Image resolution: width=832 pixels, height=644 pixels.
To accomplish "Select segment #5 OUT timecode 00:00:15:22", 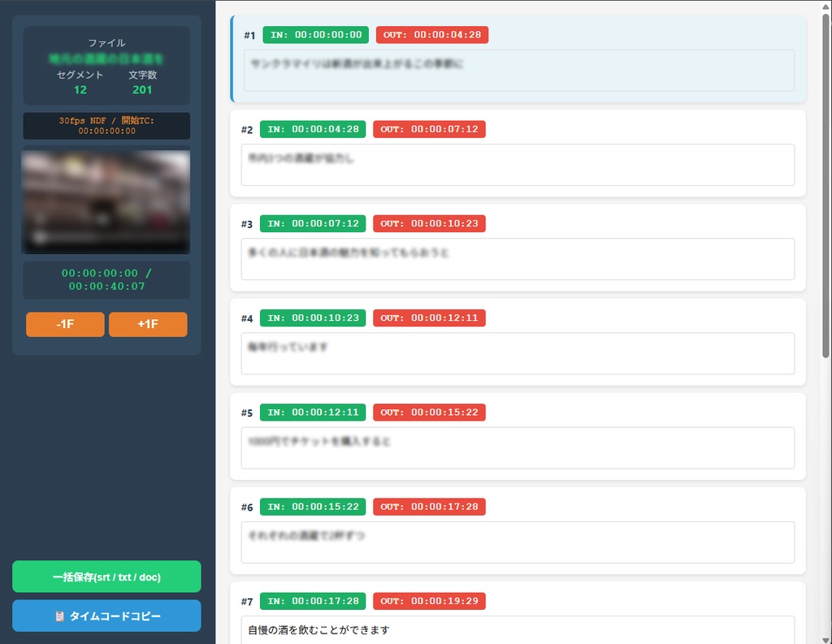I will (429, 413).
